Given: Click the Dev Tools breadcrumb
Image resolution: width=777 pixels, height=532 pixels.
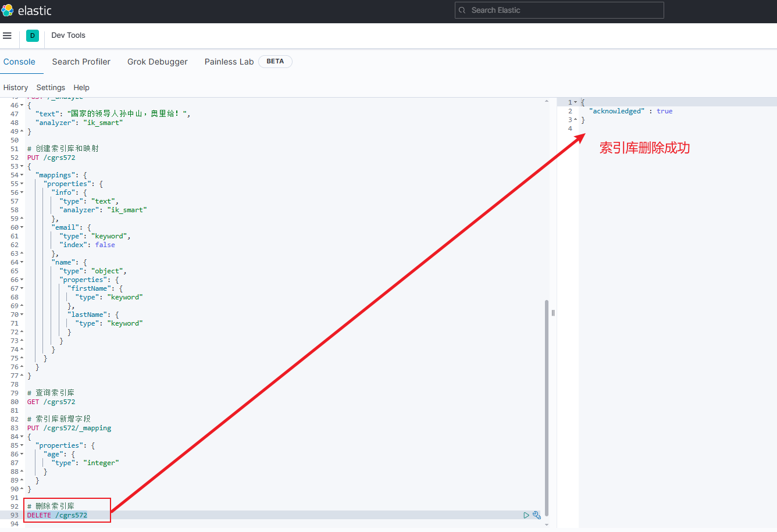Looking at the screenshot, I should point(68,35).
